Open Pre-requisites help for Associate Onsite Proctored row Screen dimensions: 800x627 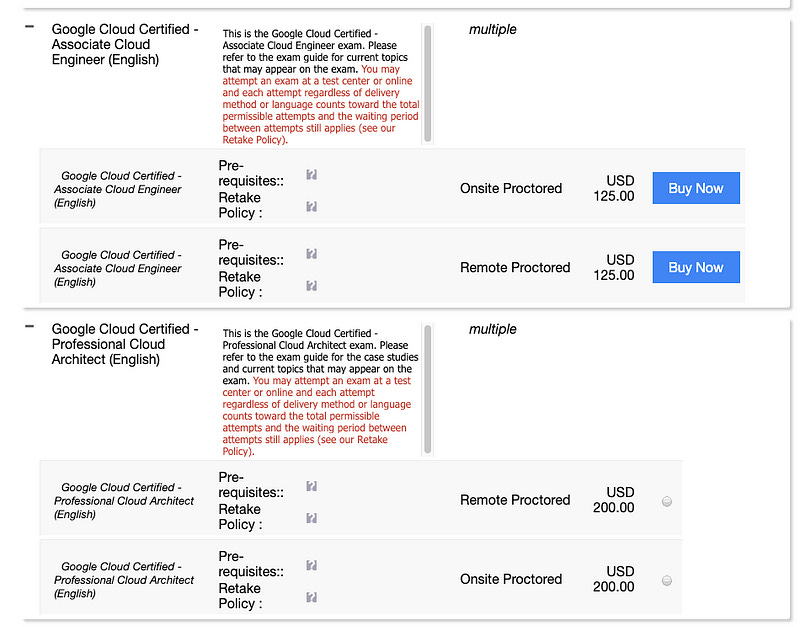(311, 174)
